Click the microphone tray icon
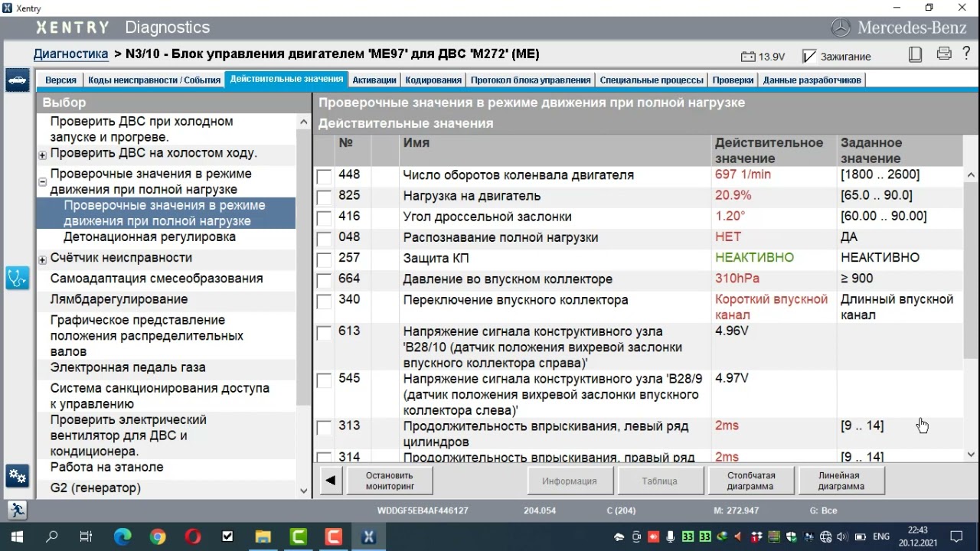Viewport: 980px width, 551px height. tap(671, 537)
